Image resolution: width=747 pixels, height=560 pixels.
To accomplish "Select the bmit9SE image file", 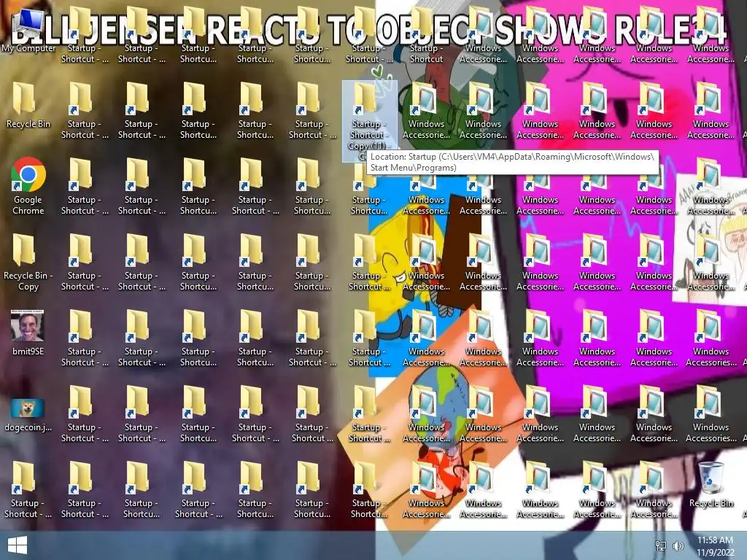I will click(x=28, y=332).
